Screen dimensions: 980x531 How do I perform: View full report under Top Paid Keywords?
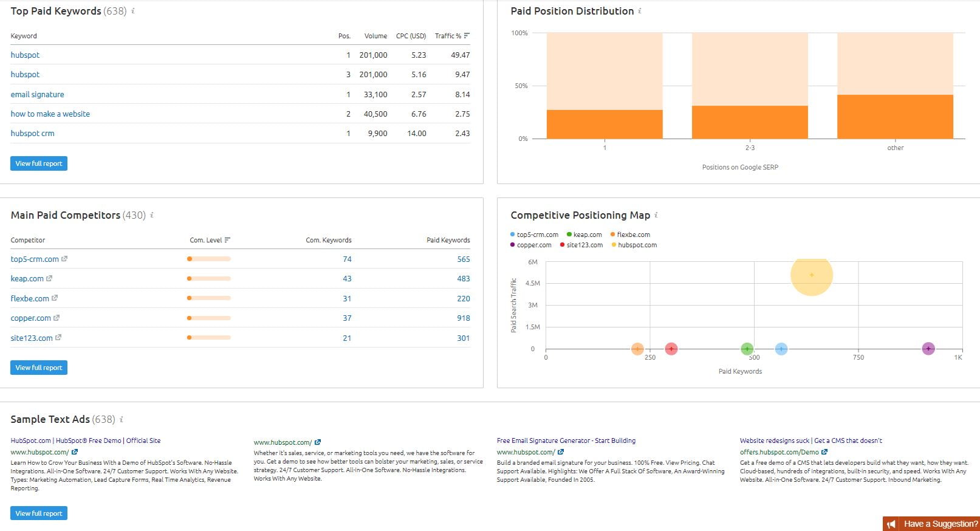tap(39, 163)
